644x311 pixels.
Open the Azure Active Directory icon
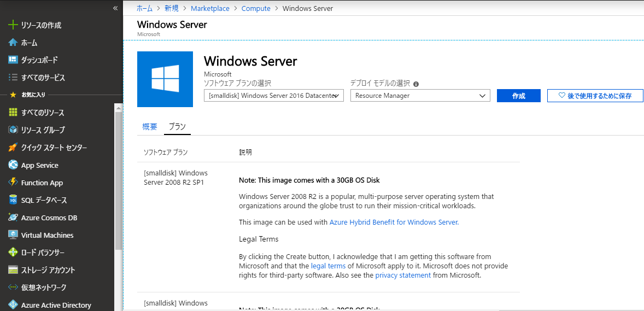13,305
